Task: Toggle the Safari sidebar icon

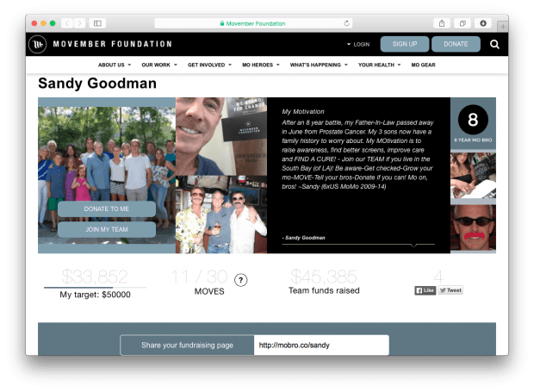Action: click(97, 23)
